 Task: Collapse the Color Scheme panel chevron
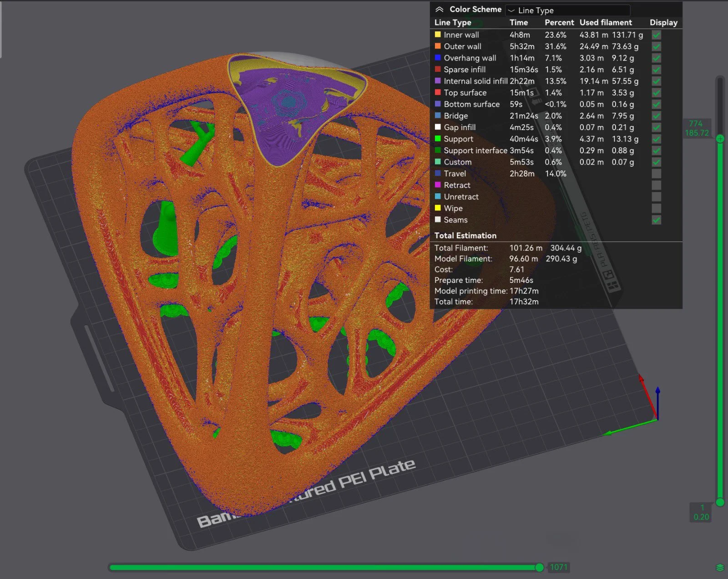tap(439, 10)
